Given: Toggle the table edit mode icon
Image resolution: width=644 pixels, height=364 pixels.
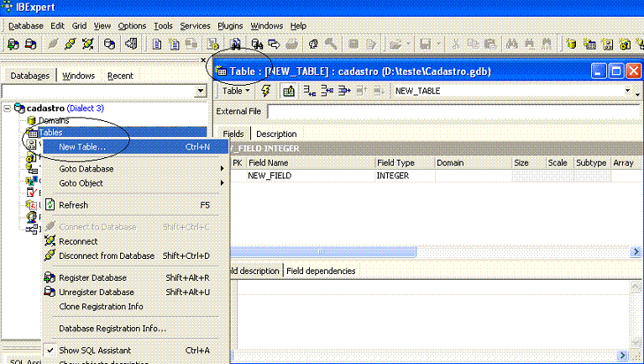Looking at the screenshot, I should click(x=289, y=91).
